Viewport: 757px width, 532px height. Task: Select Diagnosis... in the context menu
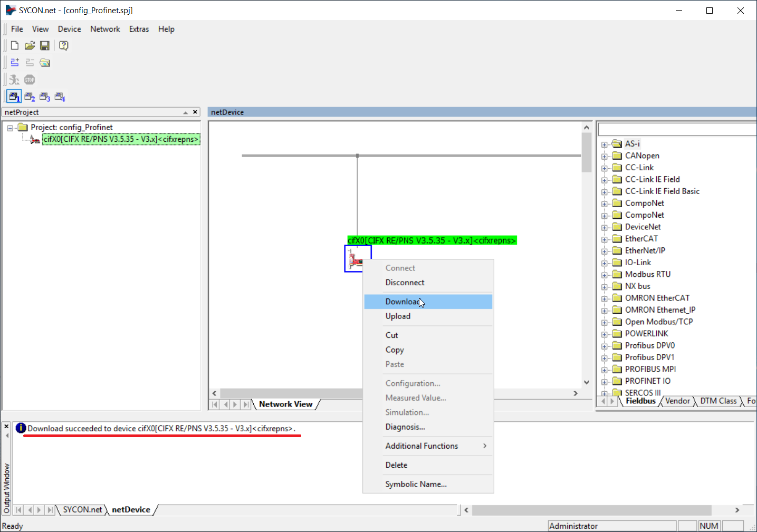coord(405,427)
